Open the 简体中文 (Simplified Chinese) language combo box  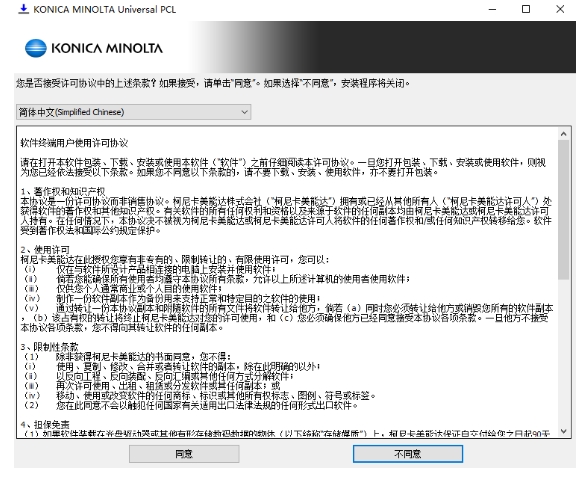coord(133,112)
